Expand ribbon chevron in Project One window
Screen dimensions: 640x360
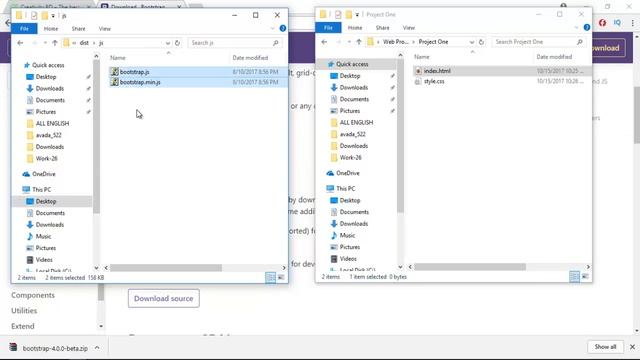576,28
